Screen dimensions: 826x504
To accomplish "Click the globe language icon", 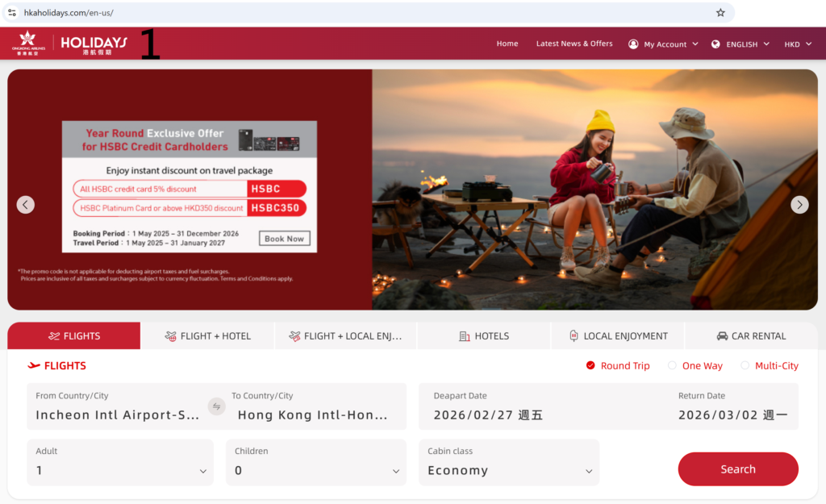I will (x=715, y=44).
